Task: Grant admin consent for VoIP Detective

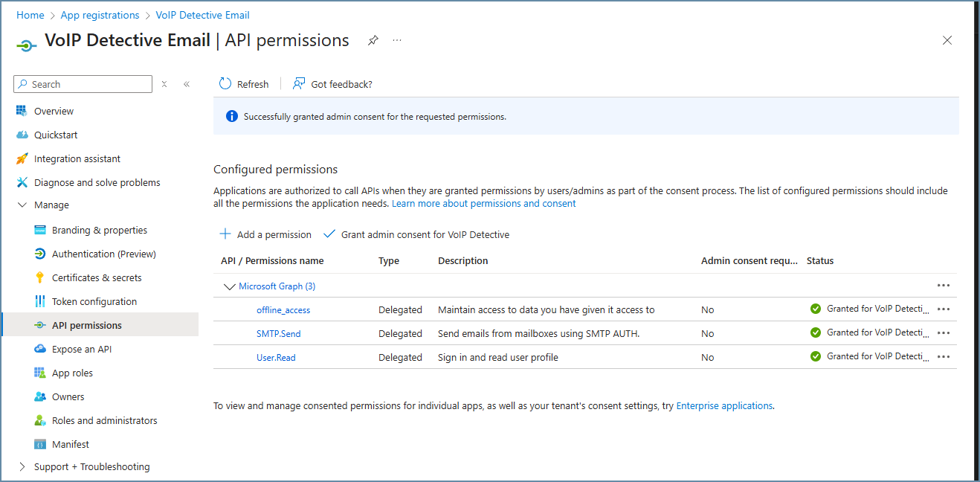Action: [416, 234]
